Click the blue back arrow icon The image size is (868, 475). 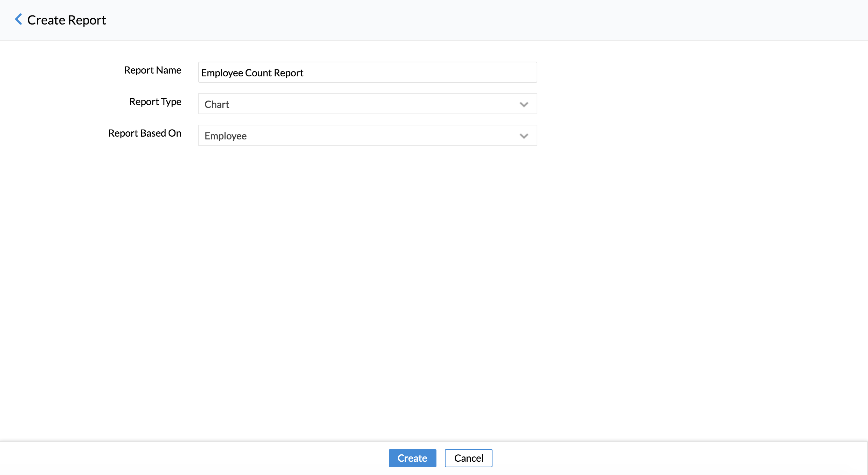click(x=19, y=20)
